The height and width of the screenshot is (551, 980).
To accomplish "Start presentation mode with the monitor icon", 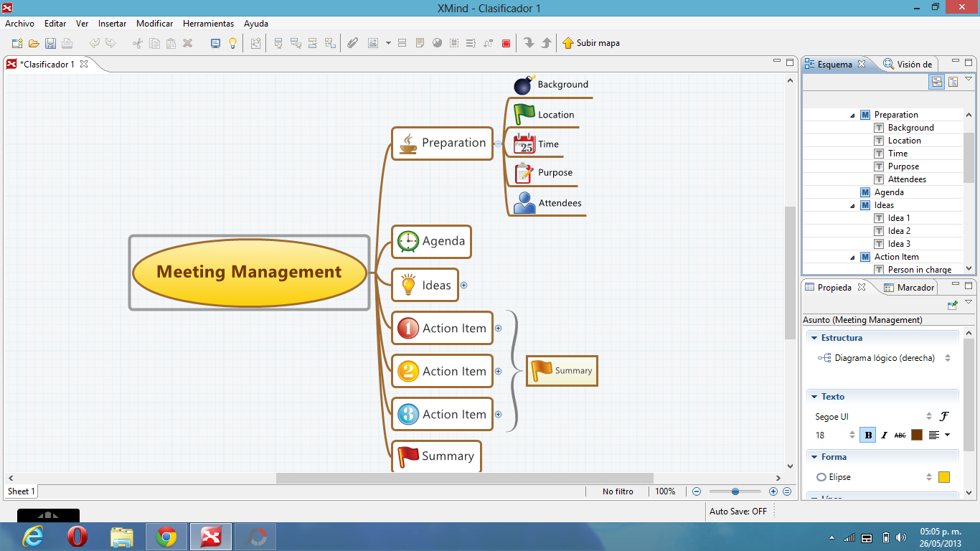I will [x=215, y=43].
